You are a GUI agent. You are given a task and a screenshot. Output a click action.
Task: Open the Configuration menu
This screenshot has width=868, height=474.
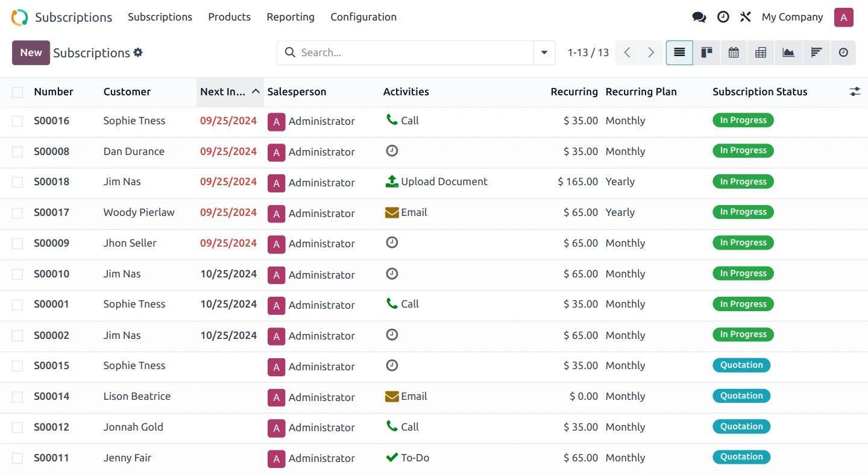[363, 17]
